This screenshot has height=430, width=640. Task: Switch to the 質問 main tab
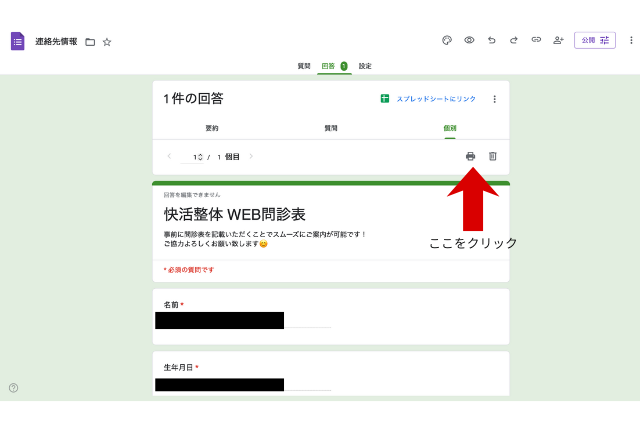tap(304, 66)
